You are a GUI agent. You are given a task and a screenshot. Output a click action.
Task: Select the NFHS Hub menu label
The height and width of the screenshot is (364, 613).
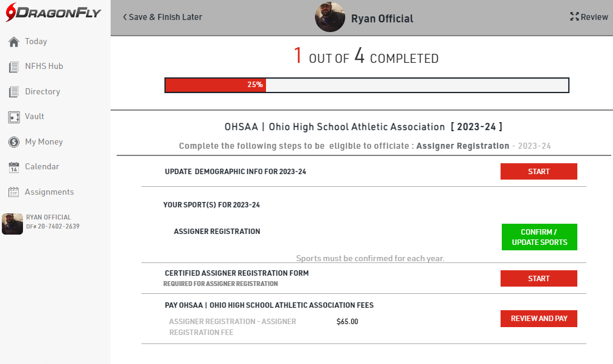click(44, 67)
